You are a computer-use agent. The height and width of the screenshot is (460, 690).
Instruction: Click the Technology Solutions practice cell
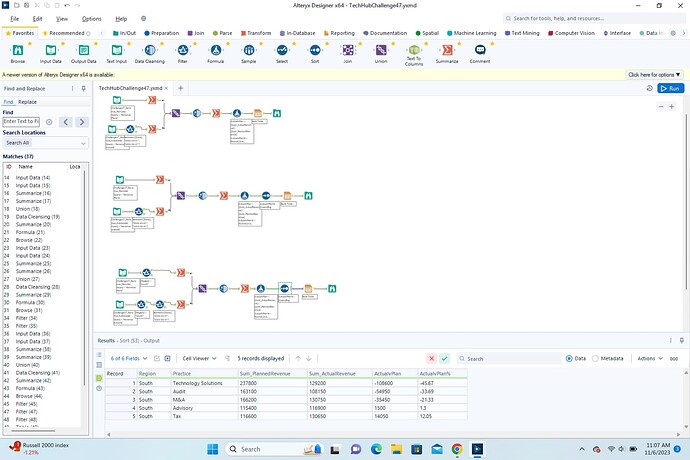pyautogui.click(x=204, y=383)
